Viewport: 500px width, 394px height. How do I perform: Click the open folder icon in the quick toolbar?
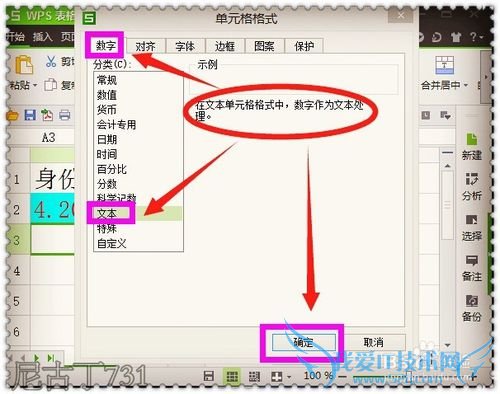tap(13, 115)
